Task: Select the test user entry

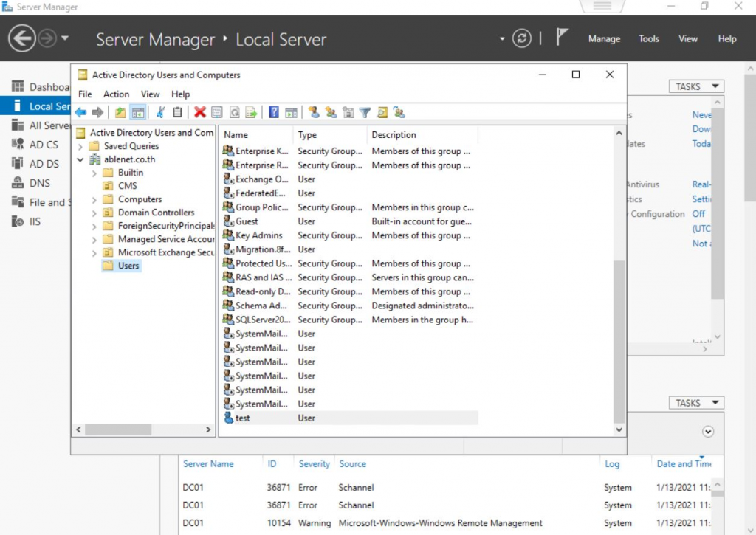Action: coord(242,418)
